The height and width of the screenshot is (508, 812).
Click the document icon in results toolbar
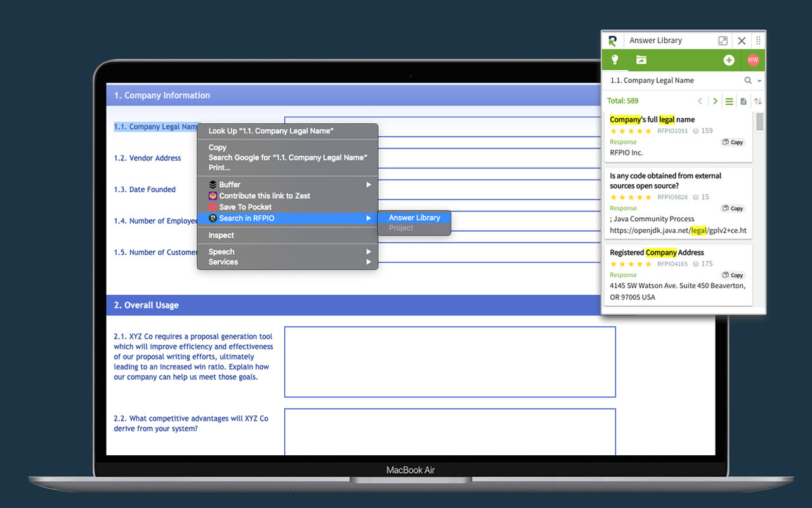pos(743,101)
